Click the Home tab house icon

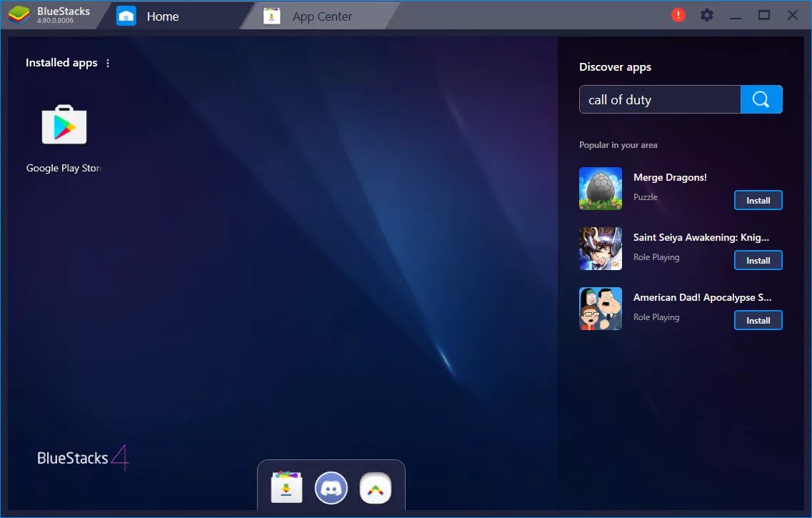[126, 16]
